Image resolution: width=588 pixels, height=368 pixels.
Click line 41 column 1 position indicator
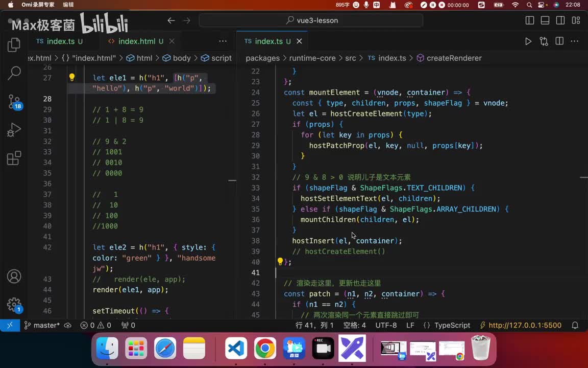coord(314,325)
